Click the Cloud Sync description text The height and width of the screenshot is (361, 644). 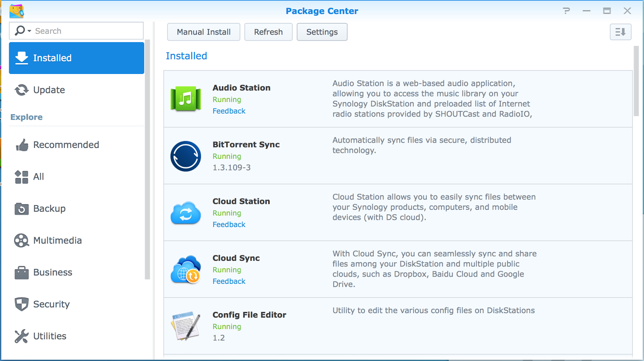coord(434,269)
